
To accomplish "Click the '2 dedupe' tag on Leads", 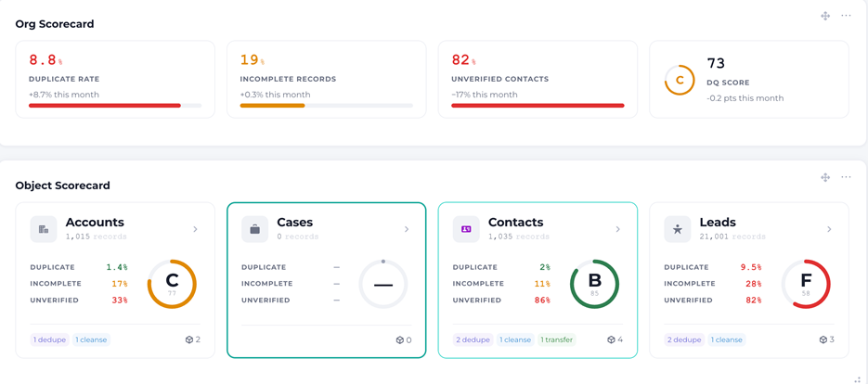I will (x=683, y=339).
